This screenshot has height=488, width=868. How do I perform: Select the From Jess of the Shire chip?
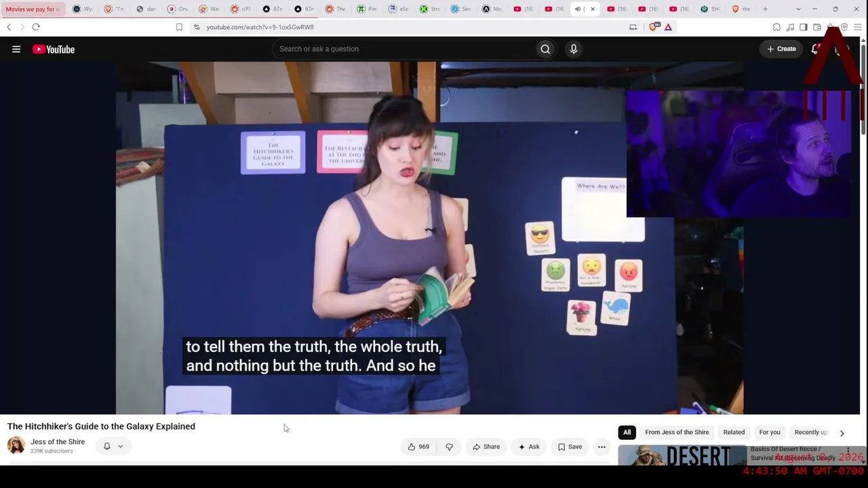point(677,432)
